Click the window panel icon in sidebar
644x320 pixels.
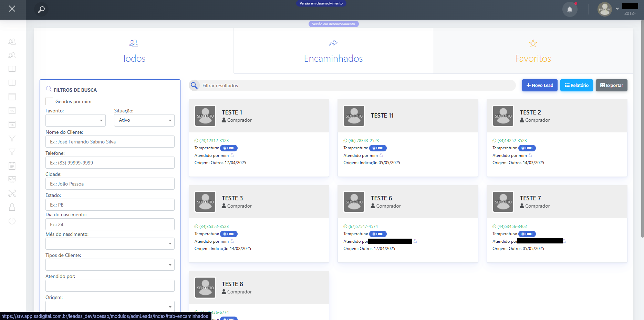(x=12, y=97)
